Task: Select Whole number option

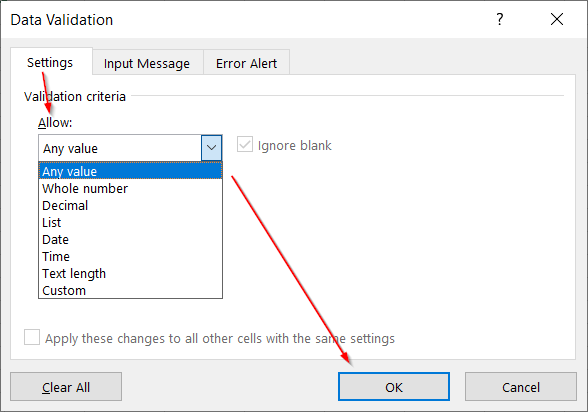Action: (x=130, y=189)
